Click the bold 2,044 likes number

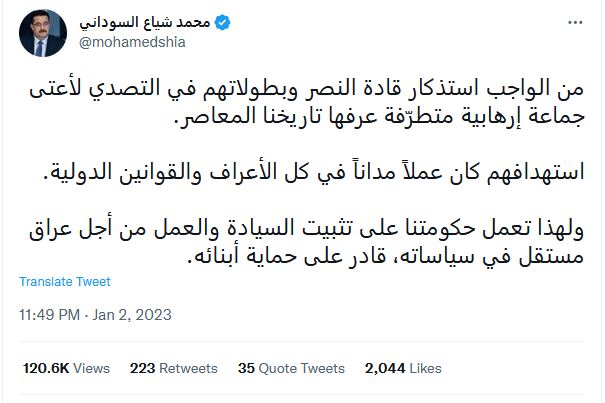387,368
